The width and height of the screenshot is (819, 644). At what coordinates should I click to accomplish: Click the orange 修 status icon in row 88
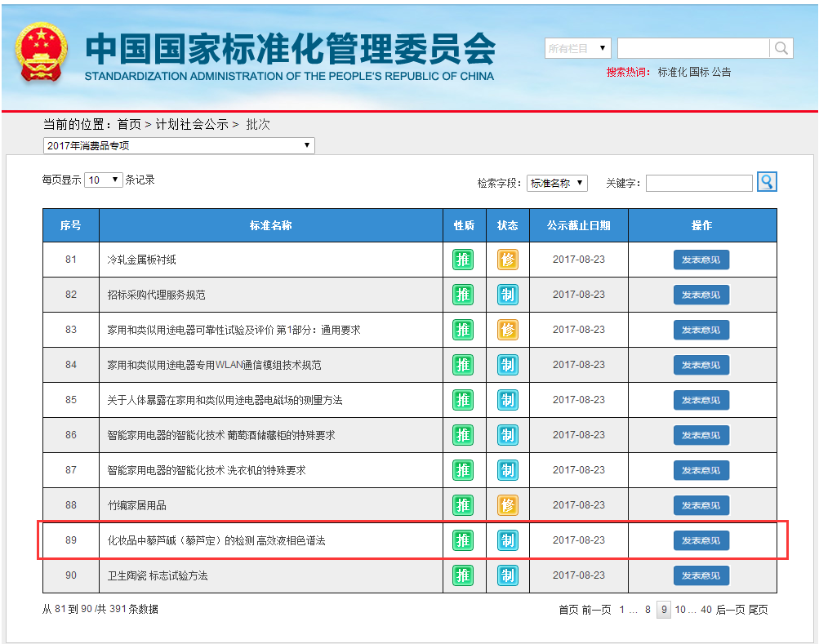508,505
